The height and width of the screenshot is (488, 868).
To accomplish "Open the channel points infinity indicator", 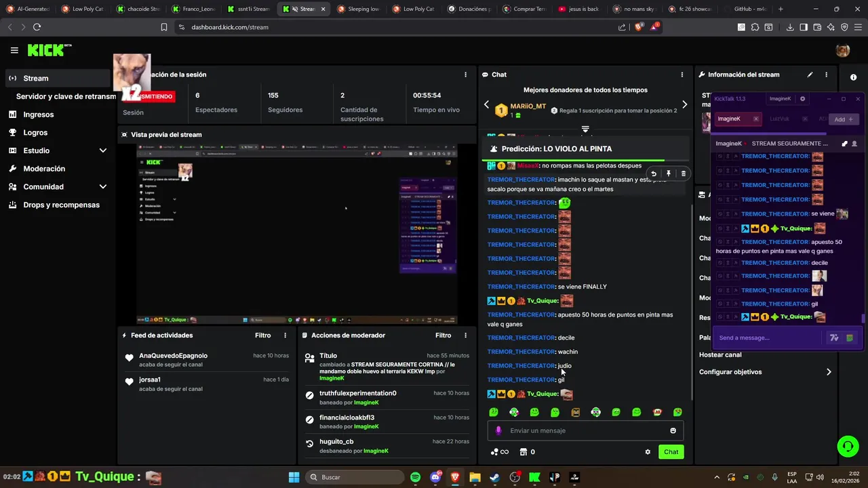I will click(x=499, y=452).
